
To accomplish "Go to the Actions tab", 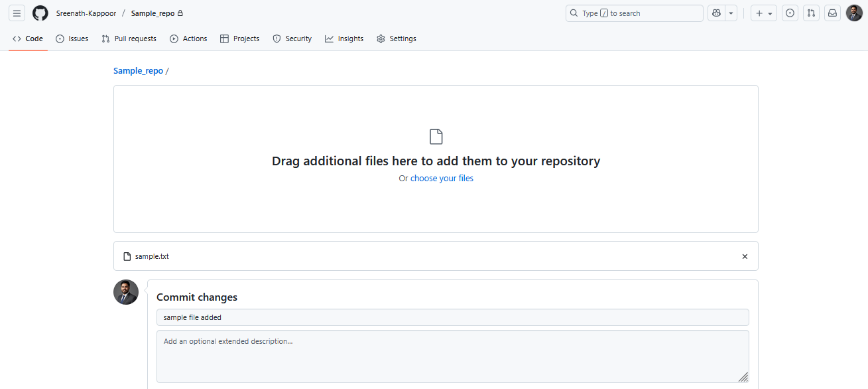I will tap(188, 39).
